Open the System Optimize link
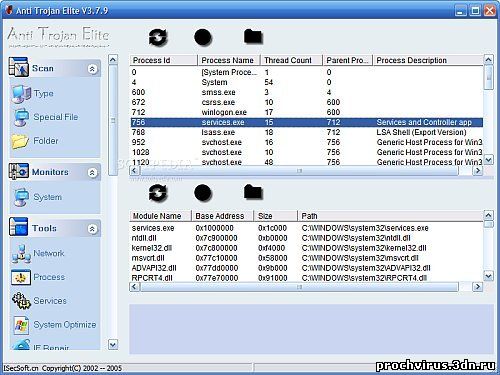This screenshot has height=375, width=500. [x=65, y=325]
